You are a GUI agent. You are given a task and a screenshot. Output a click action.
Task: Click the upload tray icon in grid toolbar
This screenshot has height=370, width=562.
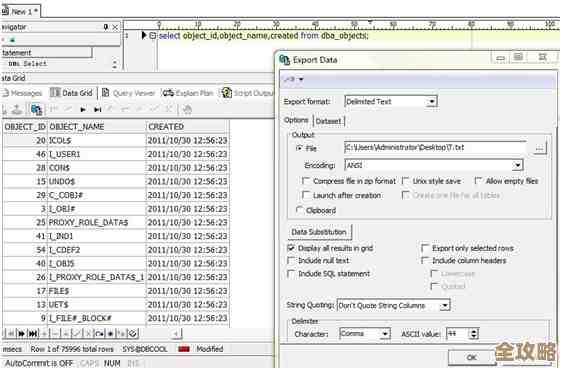coord(17,109)
